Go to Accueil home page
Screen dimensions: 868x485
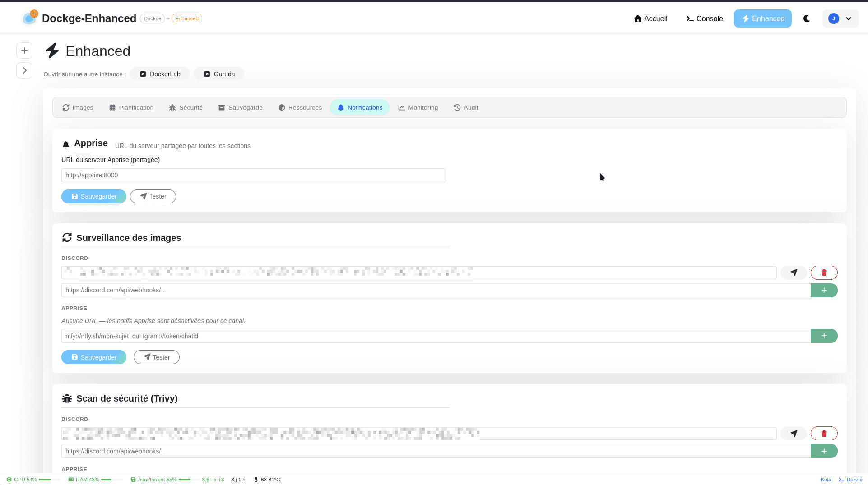coord(650,18)
